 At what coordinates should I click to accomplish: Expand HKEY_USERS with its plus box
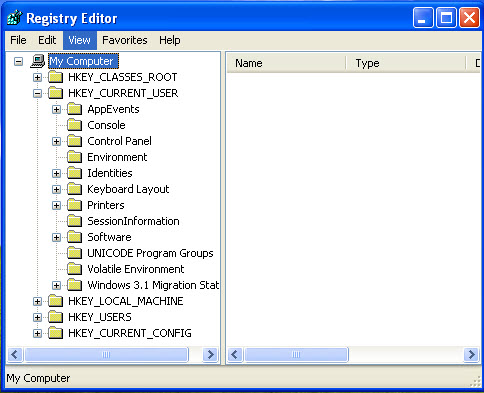tap(37, 317)
